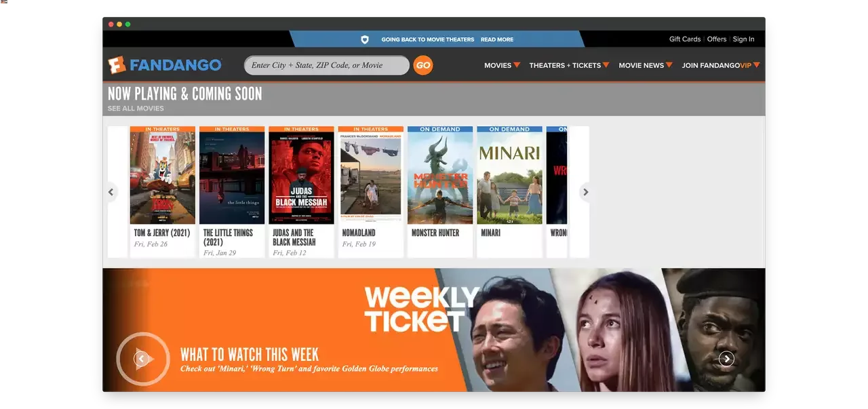The width and height of the screenshot is (868, 409).
Task: Click the Fri, Jan 29 release date
Action: pos(220,253)
